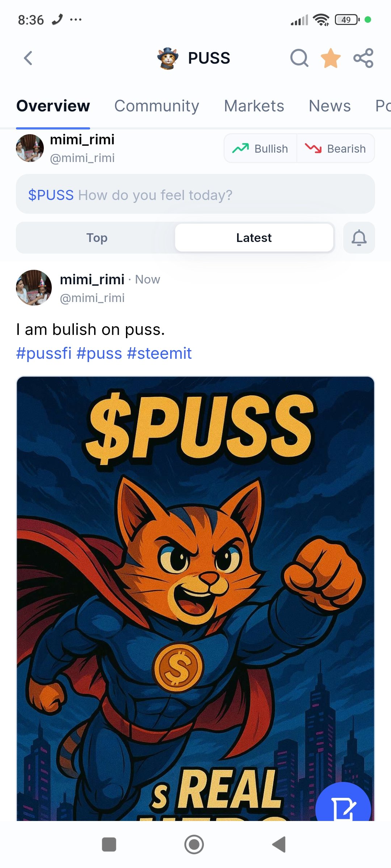The width and height of the screenshot is (391, 868).
Task: Toggle the favorite star icon
Action: pos(331,58)
